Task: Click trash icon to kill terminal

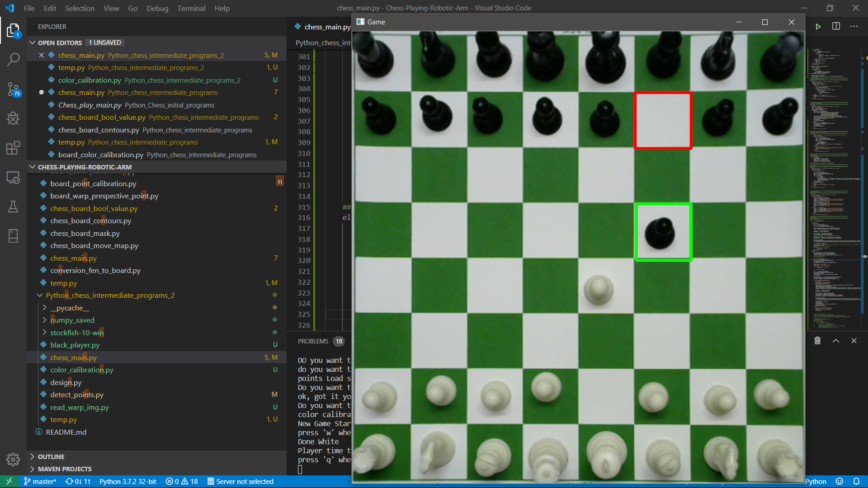Action: point(817,341)
